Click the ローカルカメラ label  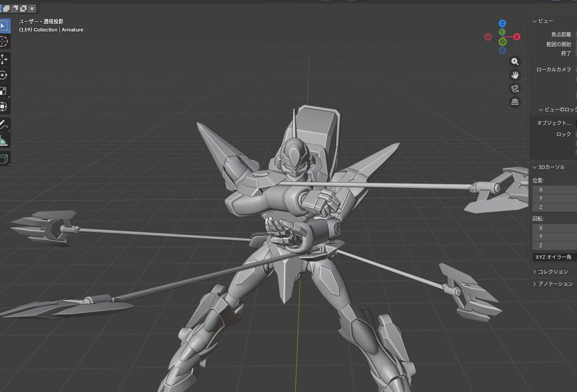click(554, 70)
